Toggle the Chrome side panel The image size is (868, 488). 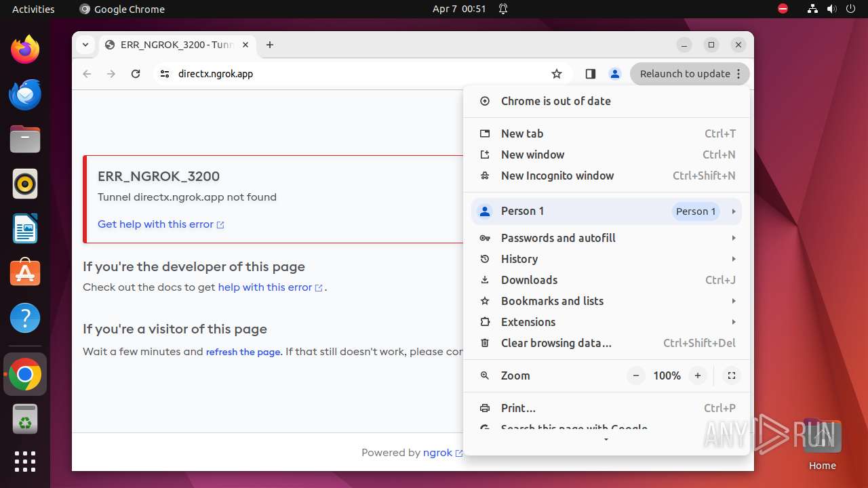(x=591, y=74)
